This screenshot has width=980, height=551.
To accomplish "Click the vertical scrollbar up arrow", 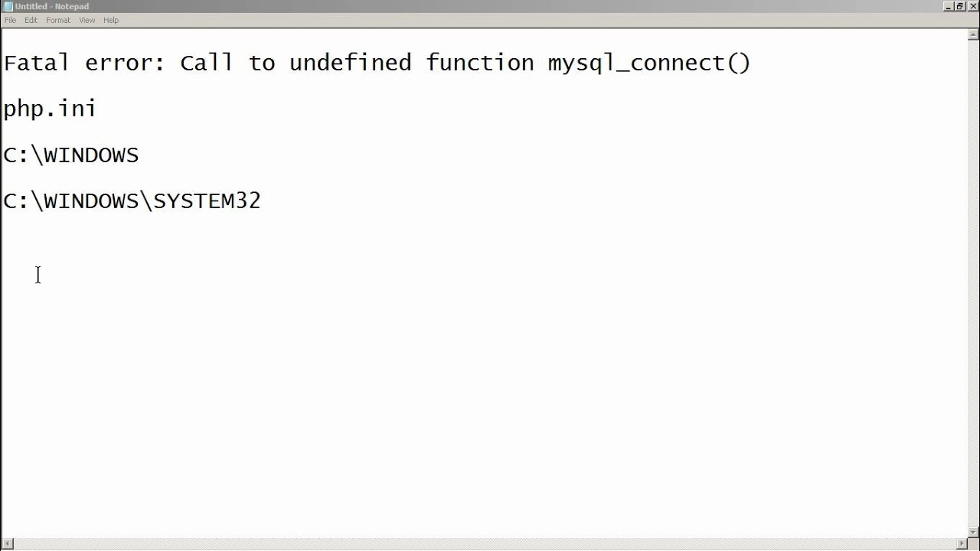I will [x=974, y=34].
